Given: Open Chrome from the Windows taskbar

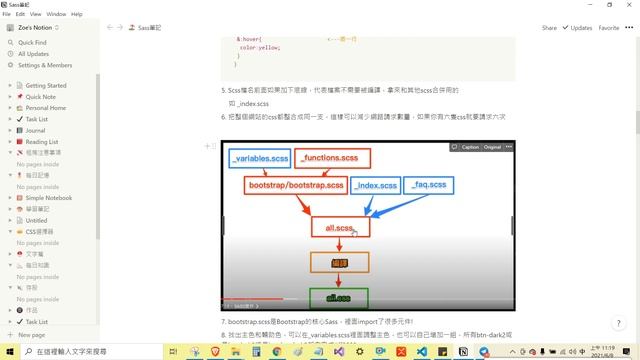Looking at the screenshot, I should 277,351.
